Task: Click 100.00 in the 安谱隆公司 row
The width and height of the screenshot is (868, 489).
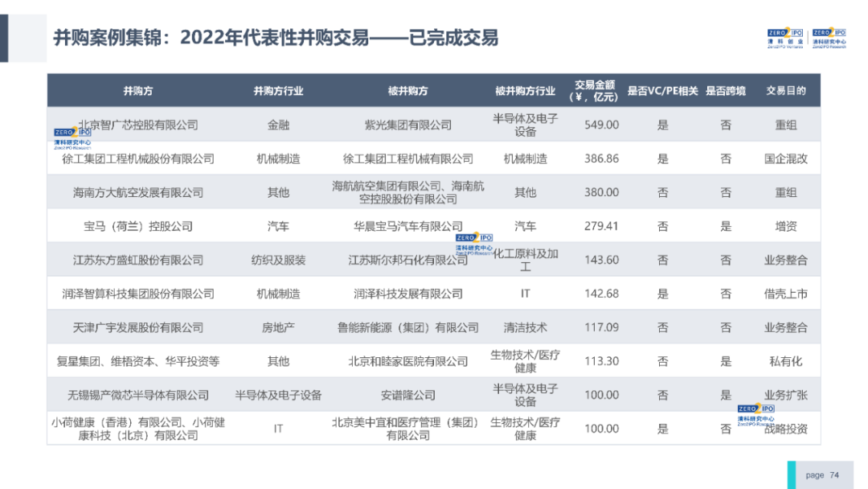Action: (602, 396)
